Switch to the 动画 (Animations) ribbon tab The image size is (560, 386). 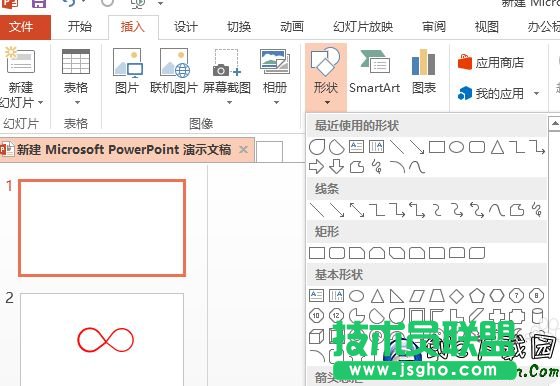point(292,27)
